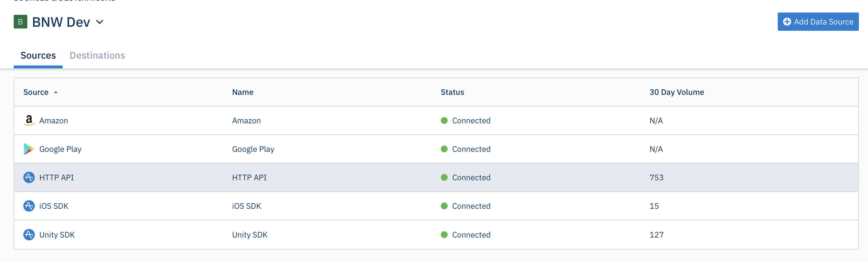
Task: Sort by the Status column header
Action: click(x=452, y=92)
